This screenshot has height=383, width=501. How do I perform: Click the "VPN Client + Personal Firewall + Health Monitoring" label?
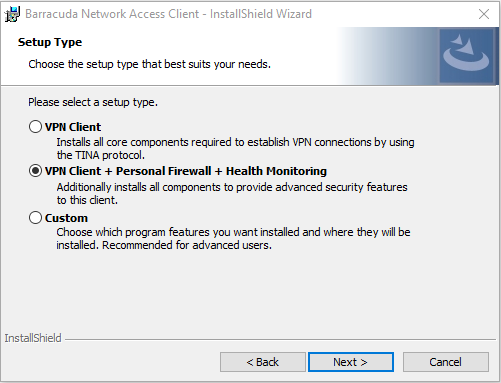(186, 171)
